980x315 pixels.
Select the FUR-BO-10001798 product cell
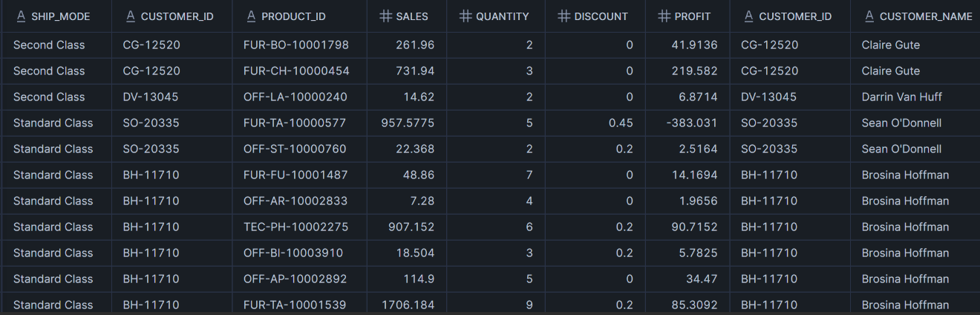295,45
